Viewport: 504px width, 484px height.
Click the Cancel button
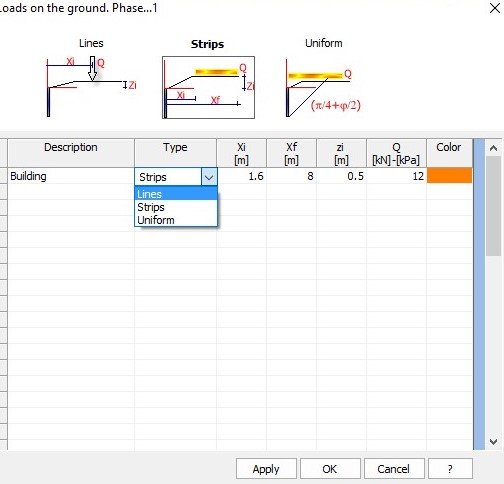pyautogui.click(x=394, y=469)
